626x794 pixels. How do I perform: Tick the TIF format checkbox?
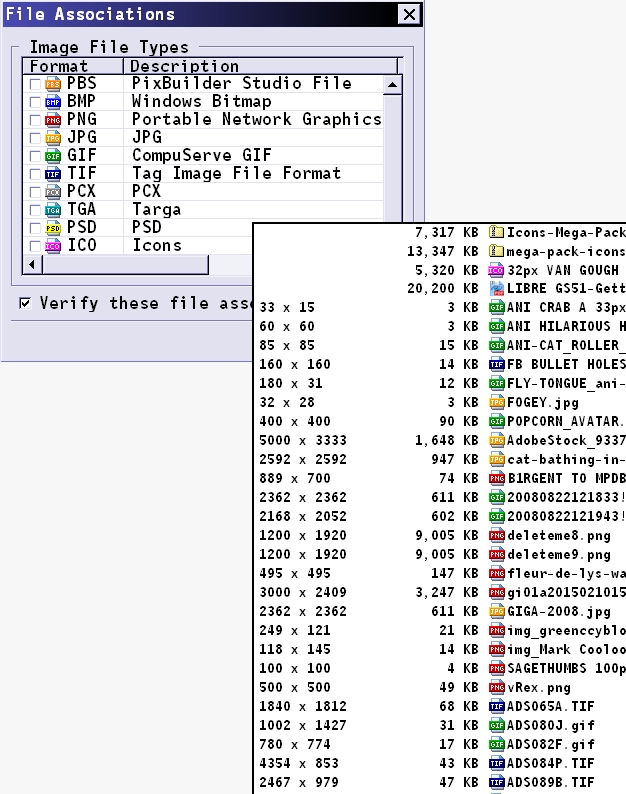(35, 174)
